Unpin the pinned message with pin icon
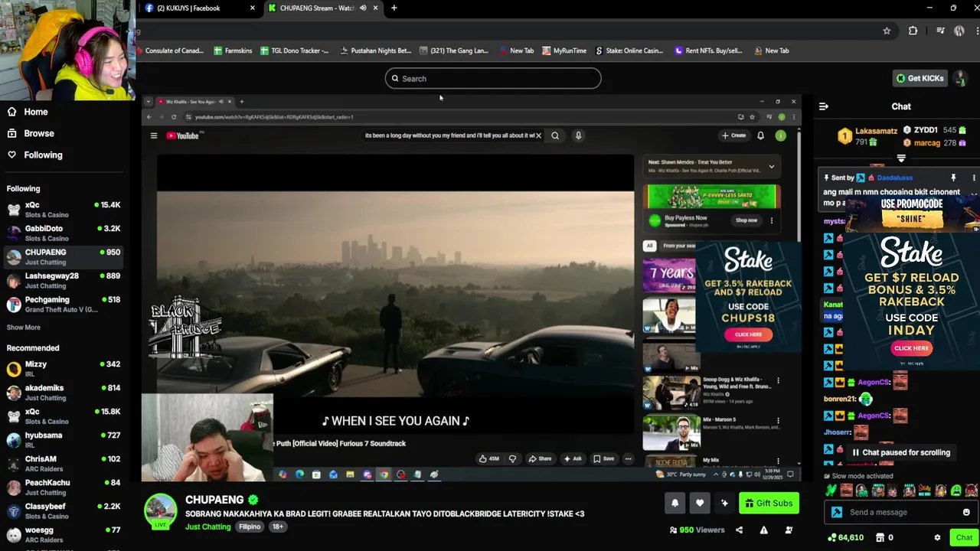 [x=953, y=178]
